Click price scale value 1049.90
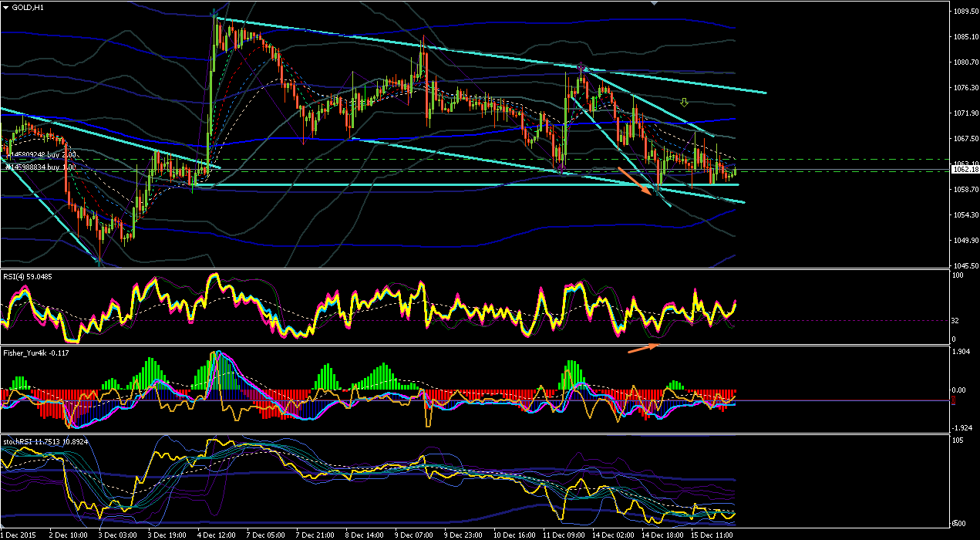Screen dimensions: 980x540 coord(965,241)
